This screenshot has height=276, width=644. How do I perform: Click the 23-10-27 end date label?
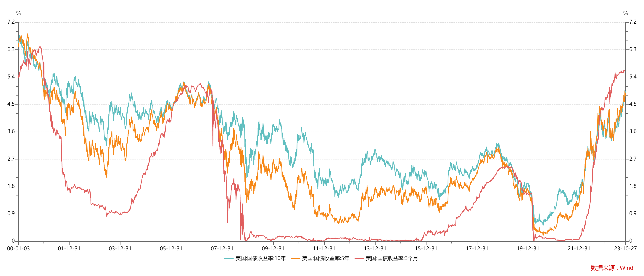click(625, 248)
